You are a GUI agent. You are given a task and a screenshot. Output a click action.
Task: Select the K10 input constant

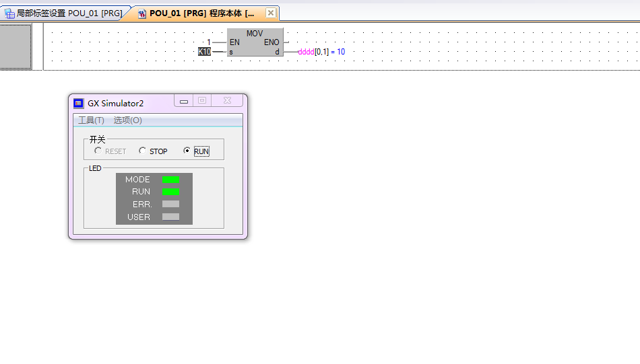pyautogui.click(x=204, y=52)
